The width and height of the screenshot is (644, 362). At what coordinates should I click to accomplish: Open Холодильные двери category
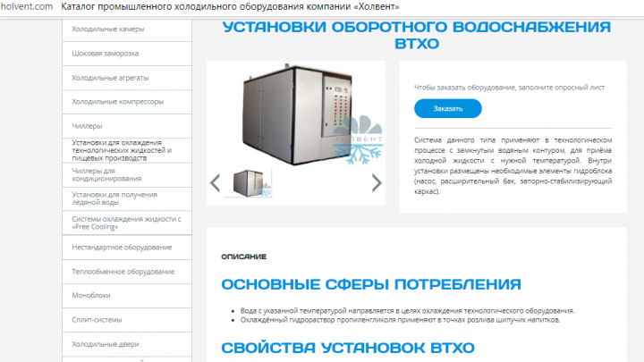coord(127,344)
